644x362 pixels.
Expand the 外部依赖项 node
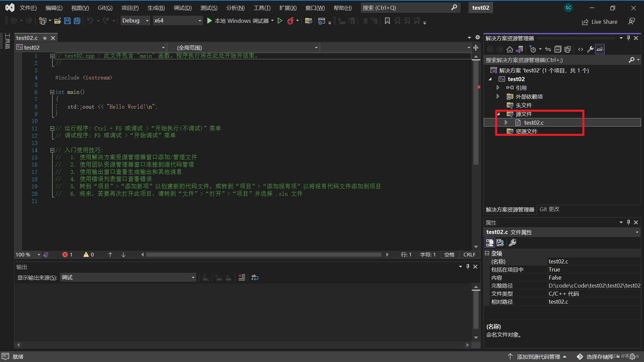click(498, 97)
